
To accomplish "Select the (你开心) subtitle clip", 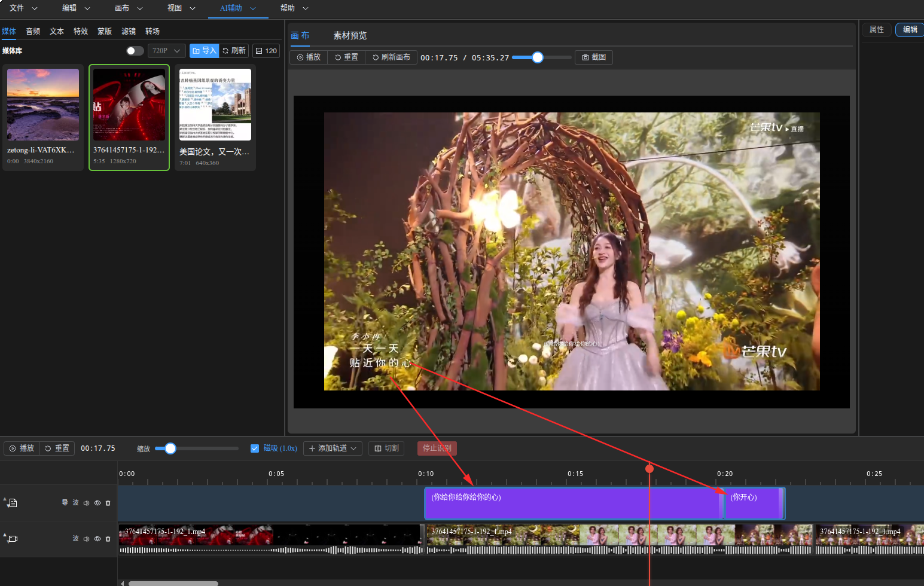I will (x=754, y=503).
